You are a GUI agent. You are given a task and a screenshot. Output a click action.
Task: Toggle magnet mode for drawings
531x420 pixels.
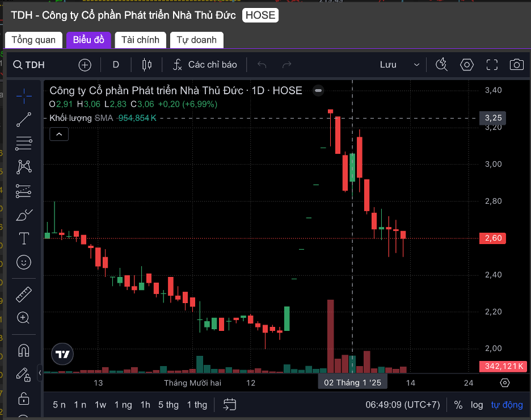coord(24,350)
